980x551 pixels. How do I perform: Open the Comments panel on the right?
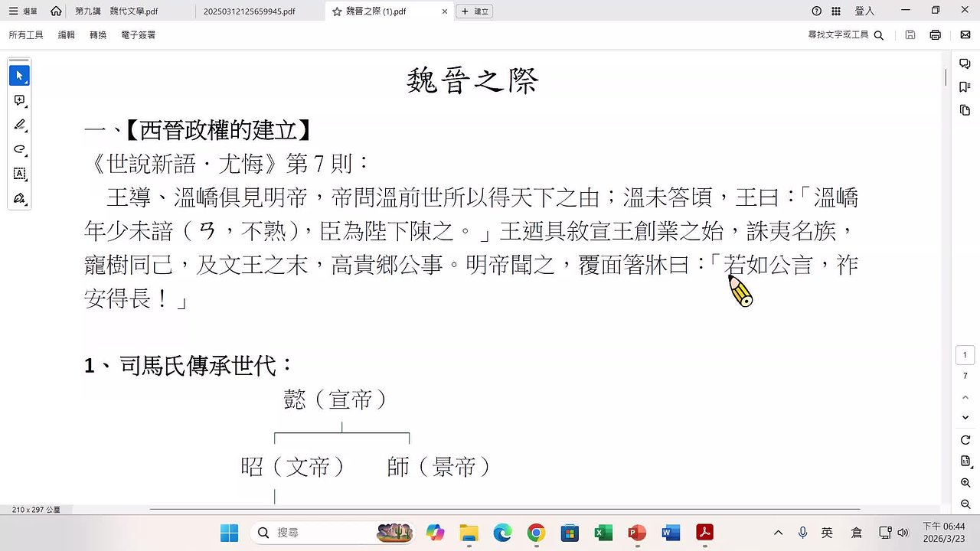(965, 64)
